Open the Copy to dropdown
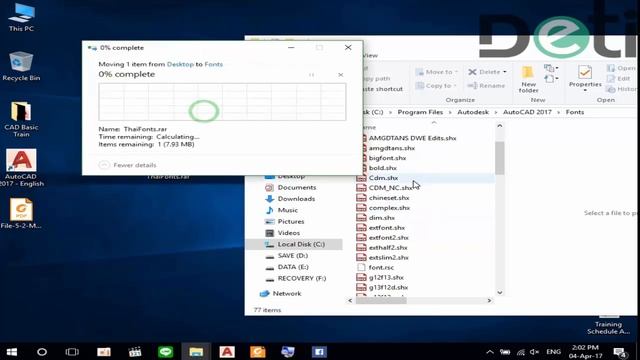 coord(436,86)
